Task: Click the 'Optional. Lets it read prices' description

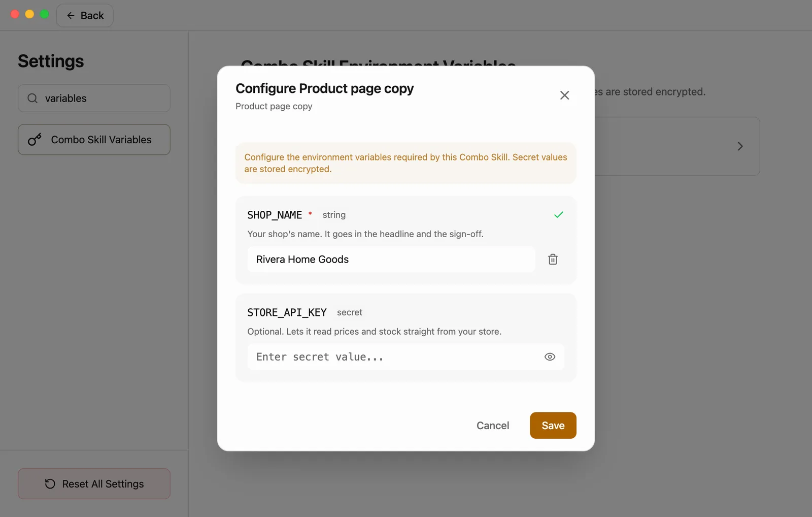Action: (x=374, y=332)
